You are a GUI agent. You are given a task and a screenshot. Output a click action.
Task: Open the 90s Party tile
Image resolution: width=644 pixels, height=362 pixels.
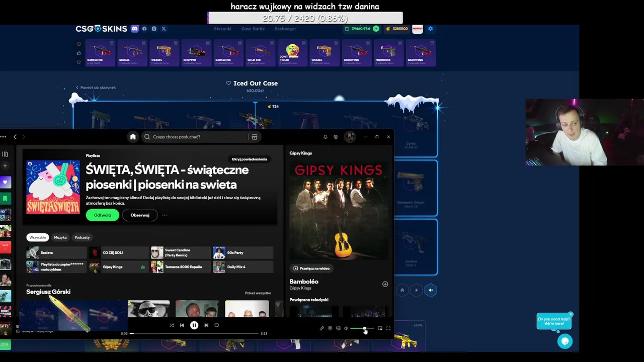pyautogui.click(x=244, y=253)
